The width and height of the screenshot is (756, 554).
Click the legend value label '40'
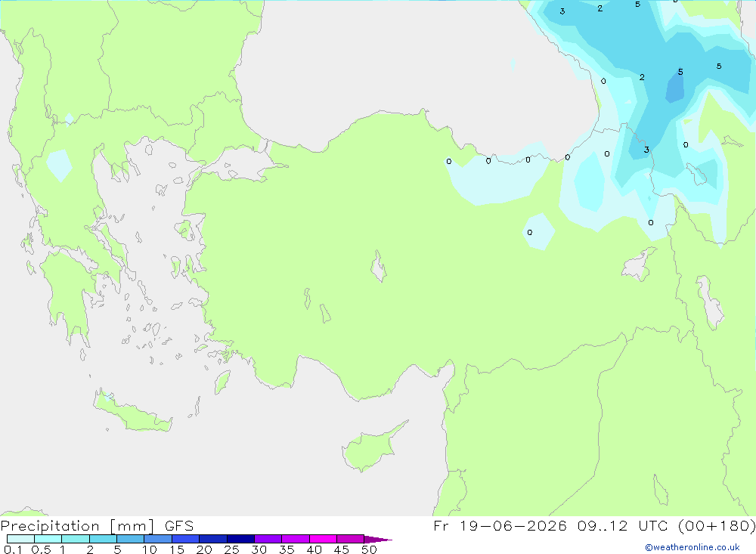pos(314,549)
